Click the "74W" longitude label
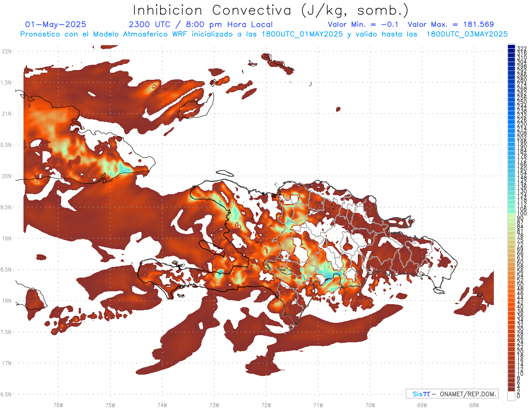 coord(162,405)
